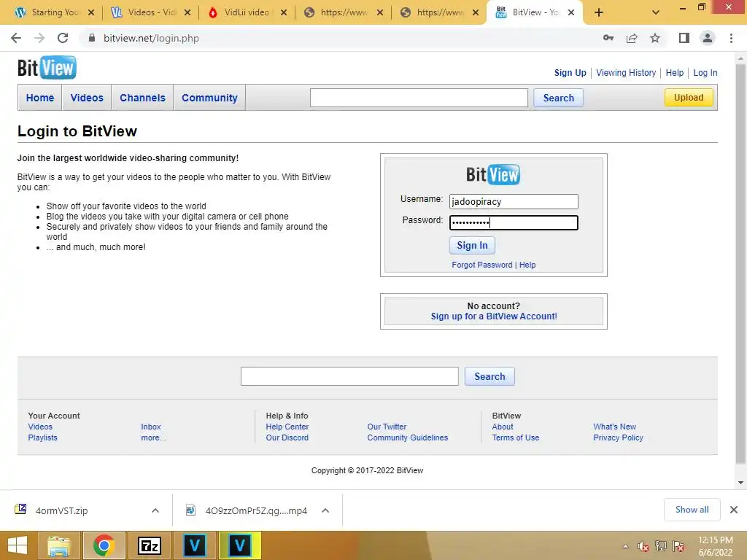Click the muted volume tray icon
Screen dimensions: 747x560
[643, 546]
